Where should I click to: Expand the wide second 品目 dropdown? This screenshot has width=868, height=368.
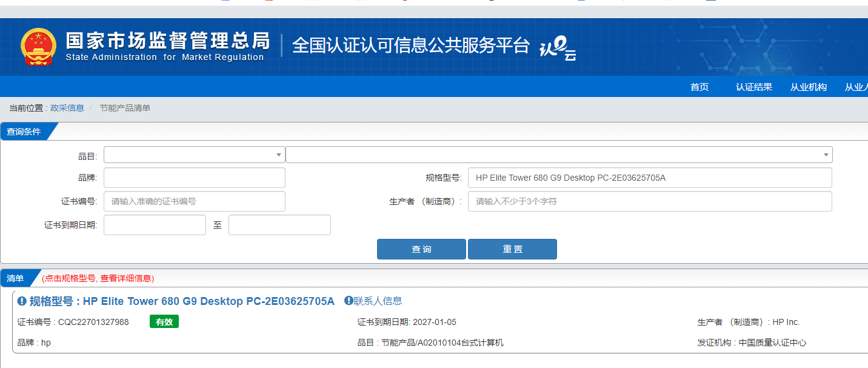[559, 155]
